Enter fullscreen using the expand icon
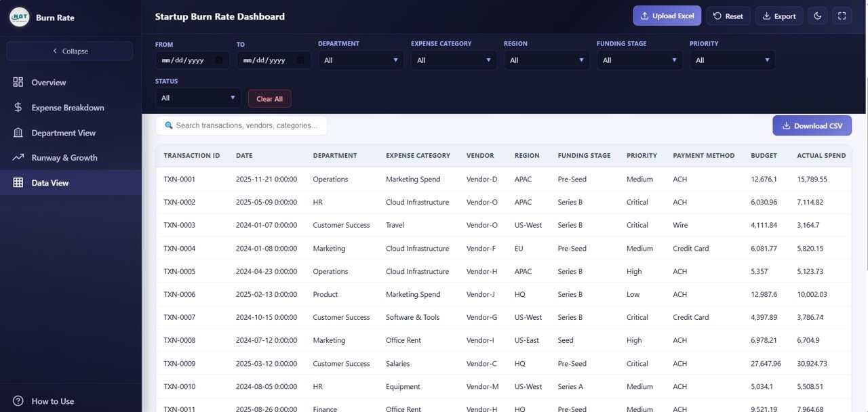The image size is (868, 412). [842, 14]
